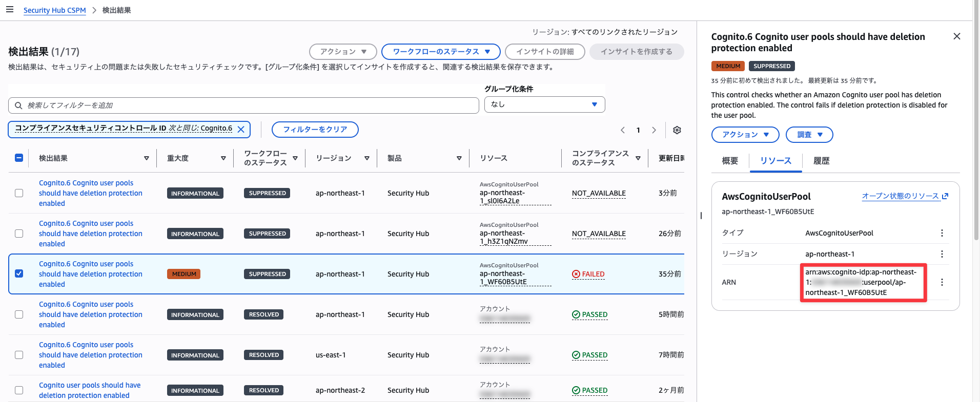Click the インサイトの詳細 button
The height and width of the screenshot is (402, 980).
click(x=545, y=52)
